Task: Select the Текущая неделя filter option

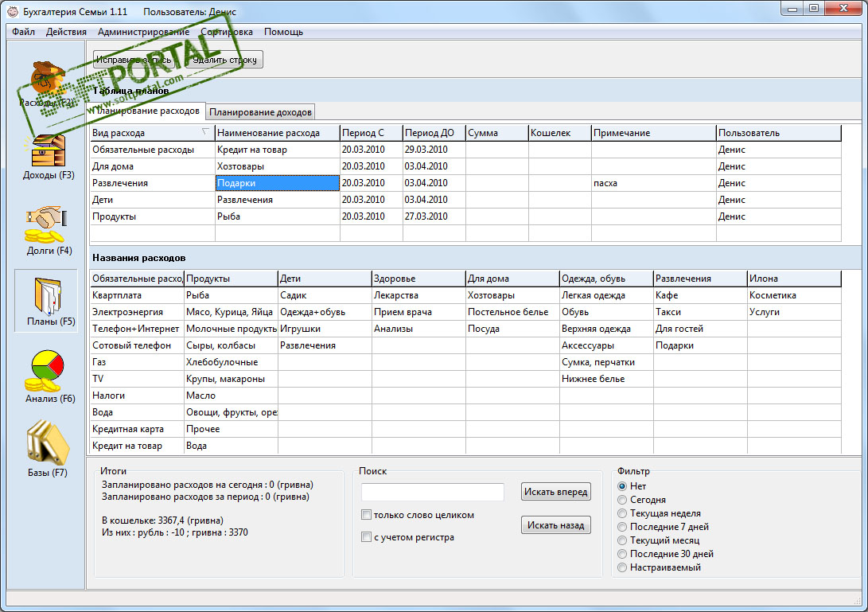Action: click(x=622, y=513)
